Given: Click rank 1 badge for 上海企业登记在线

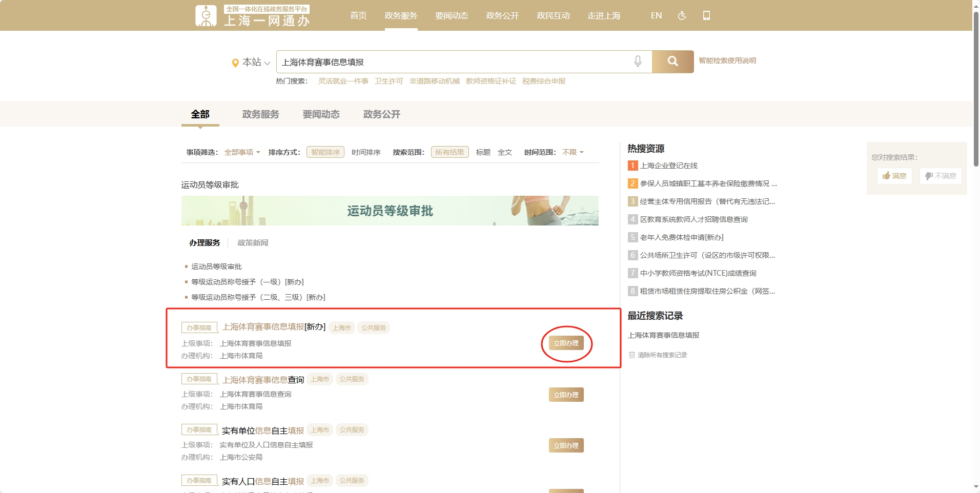Looking at the screenshot, I should (632, 166).
